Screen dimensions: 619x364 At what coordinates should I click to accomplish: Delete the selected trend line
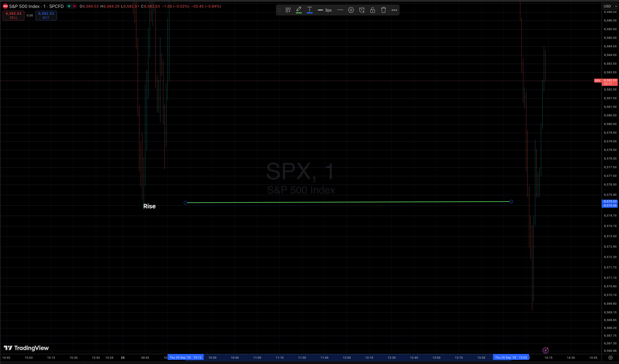click(383, 10)
